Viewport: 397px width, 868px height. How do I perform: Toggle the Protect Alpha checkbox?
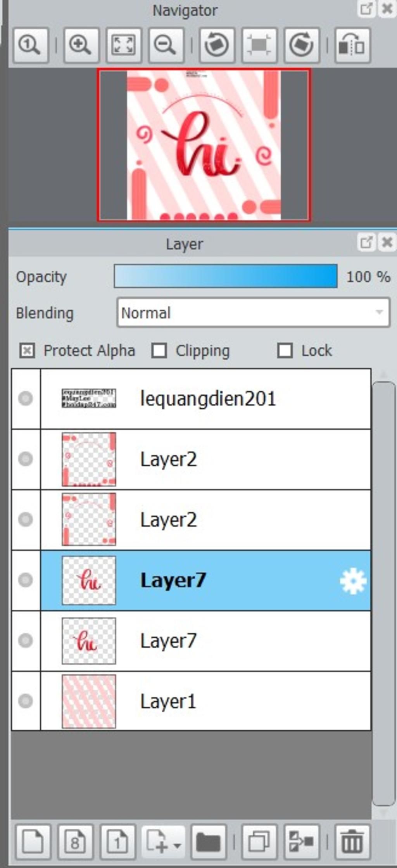(27, 351)
